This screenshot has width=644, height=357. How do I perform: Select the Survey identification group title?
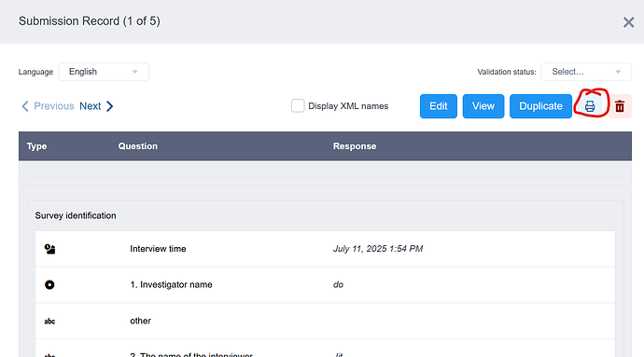pos(76,215)
